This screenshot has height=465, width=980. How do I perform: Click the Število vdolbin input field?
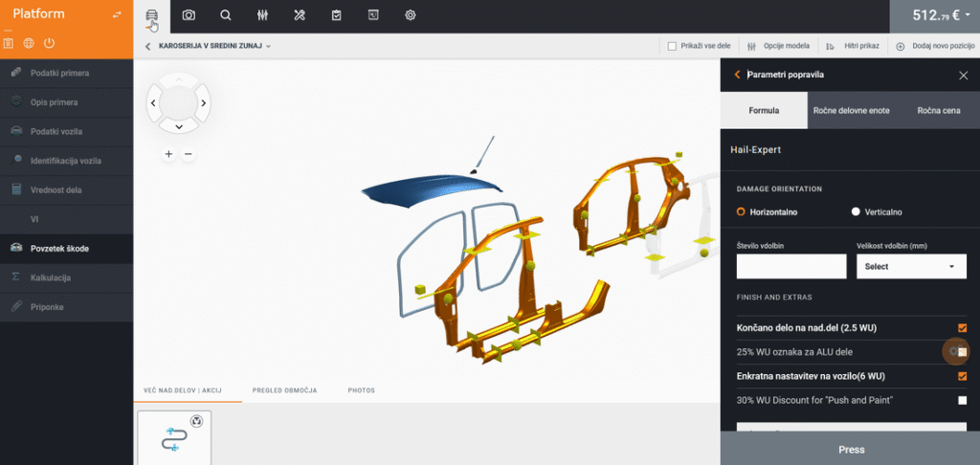coord(791,266)
